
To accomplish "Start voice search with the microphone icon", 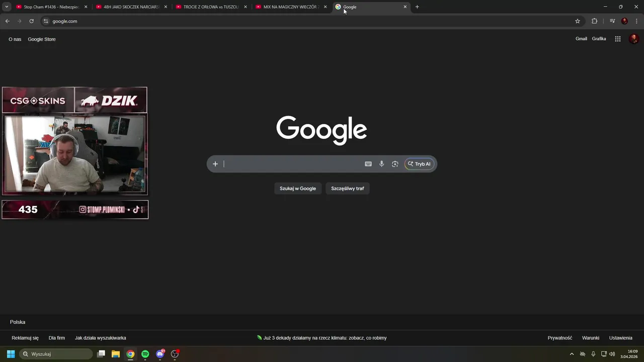I will point(381,164).
